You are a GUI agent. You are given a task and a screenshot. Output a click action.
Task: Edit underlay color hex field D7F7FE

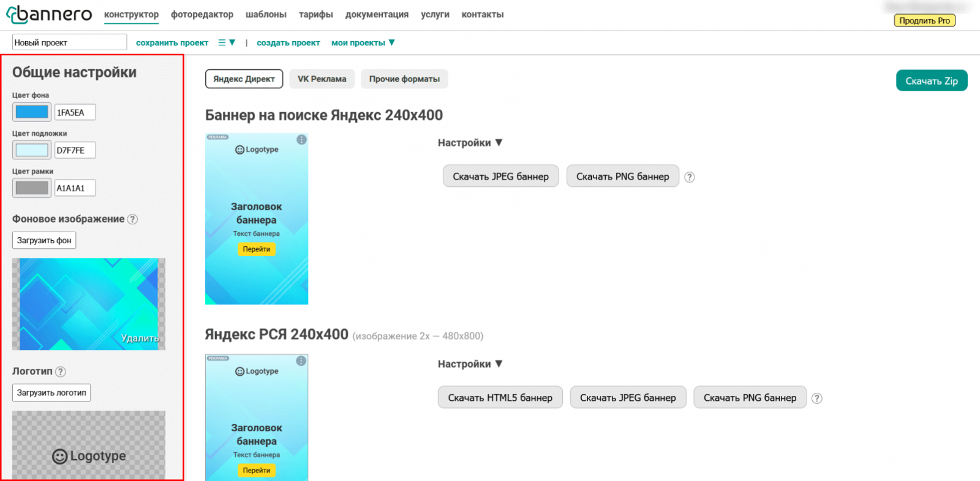(75, 150)
